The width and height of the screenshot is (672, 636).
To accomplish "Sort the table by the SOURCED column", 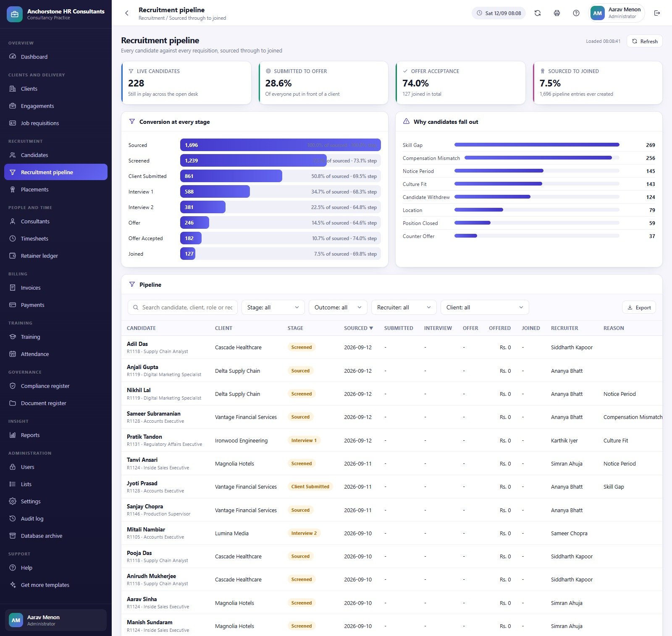I will (358, 328).
